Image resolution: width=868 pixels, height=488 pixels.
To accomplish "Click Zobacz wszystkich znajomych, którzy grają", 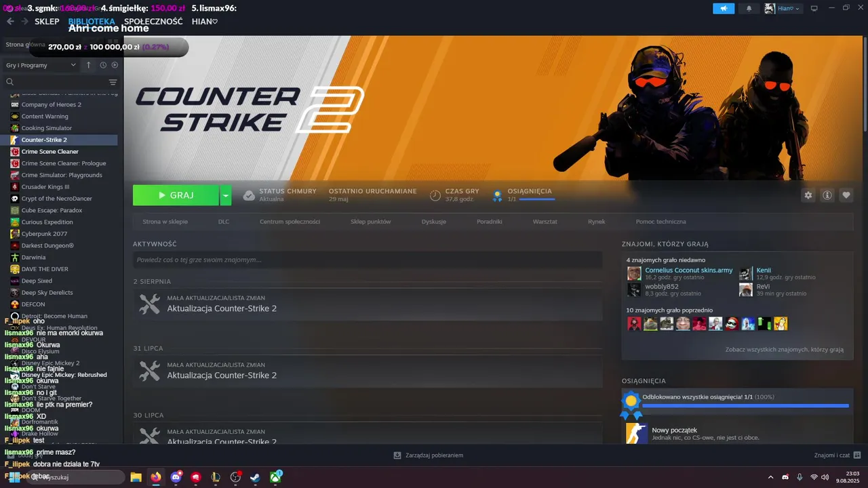I will coord(785,350).
